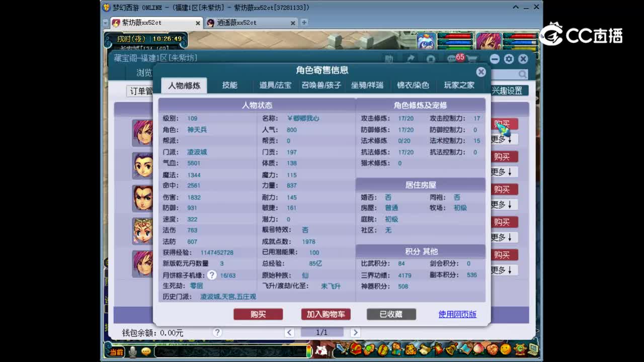Open the handshake friends icon
644x362 pixels.
[493, 349]
